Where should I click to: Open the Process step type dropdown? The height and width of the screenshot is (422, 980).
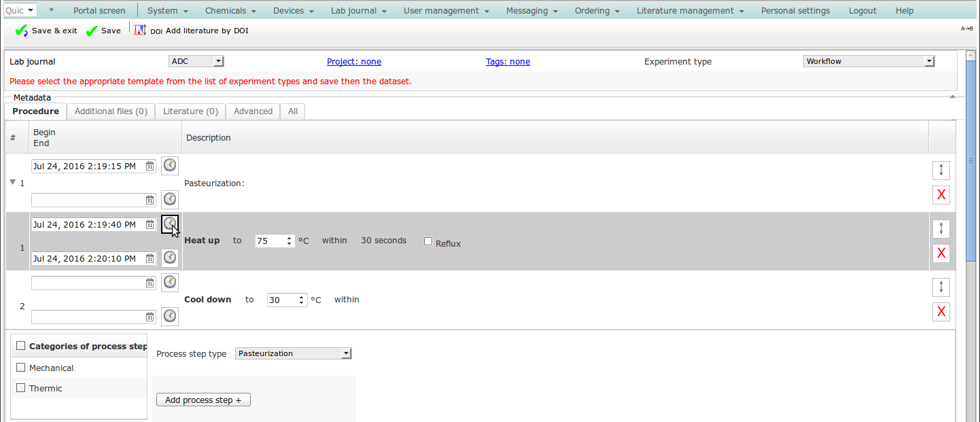pyautogui.click(x=293, y=353)
